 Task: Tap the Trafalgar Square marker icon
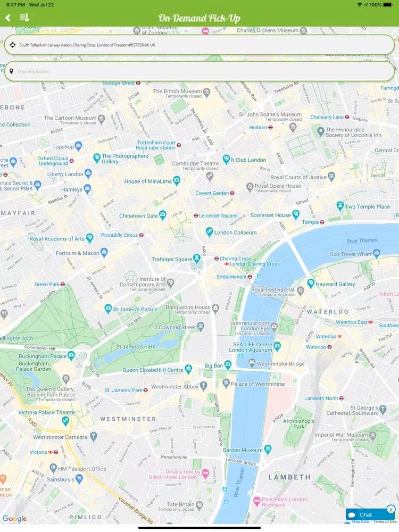pyautogui.click(x=196, y=259)
